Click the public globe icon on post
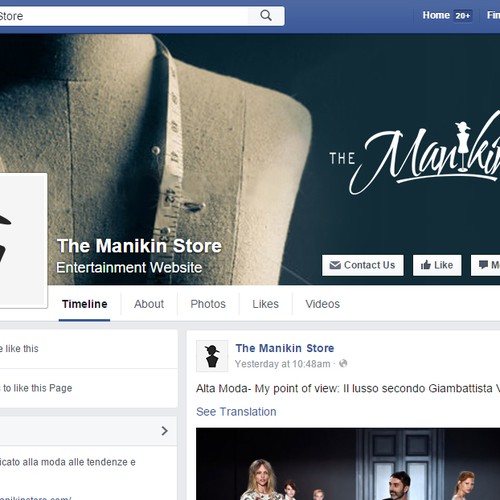The height and width of the screenshot is (500, 500). tap(343, 364)
